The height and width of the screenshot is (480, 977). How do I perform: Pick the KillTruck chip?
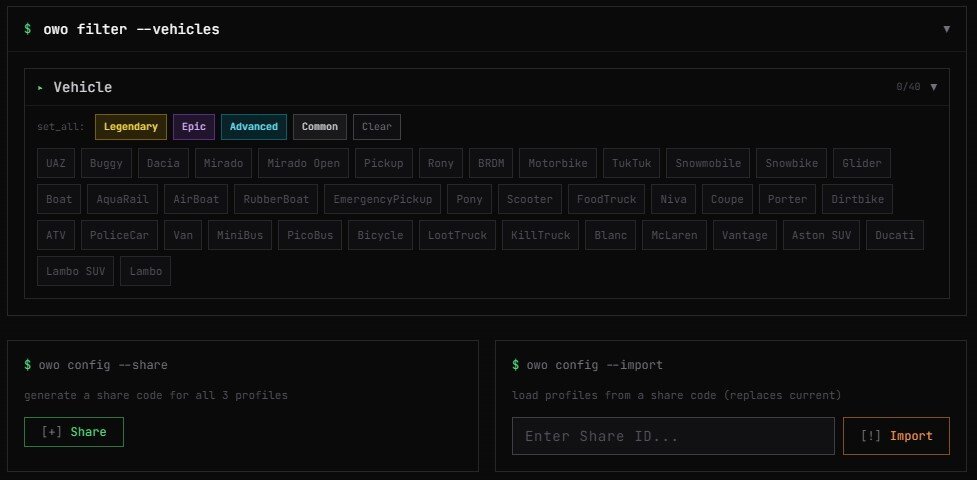tap(540, 235)
